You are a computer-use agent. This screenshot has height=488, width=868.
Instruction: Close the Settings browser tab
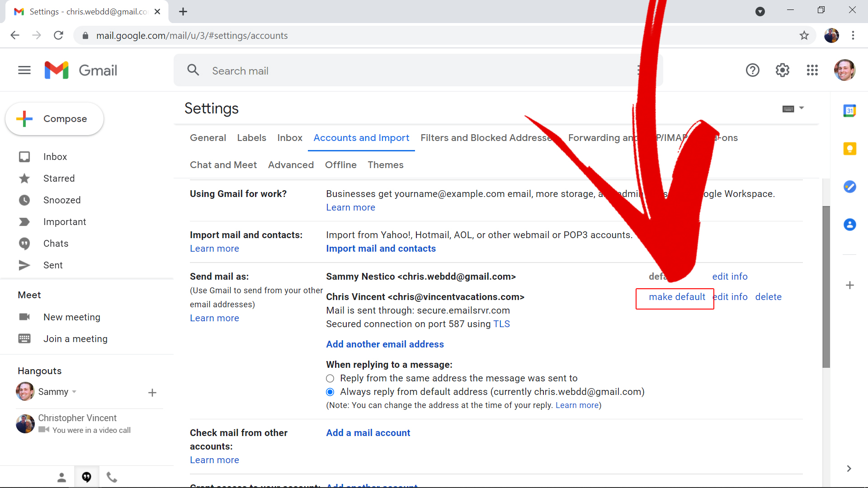[x=157, y=12]
